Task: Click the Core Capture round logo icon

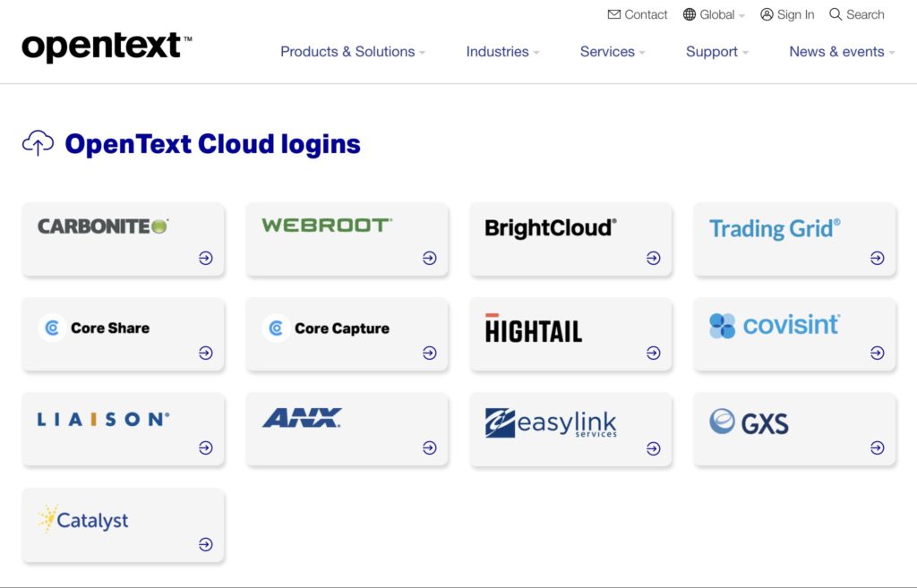Action: 276,328
